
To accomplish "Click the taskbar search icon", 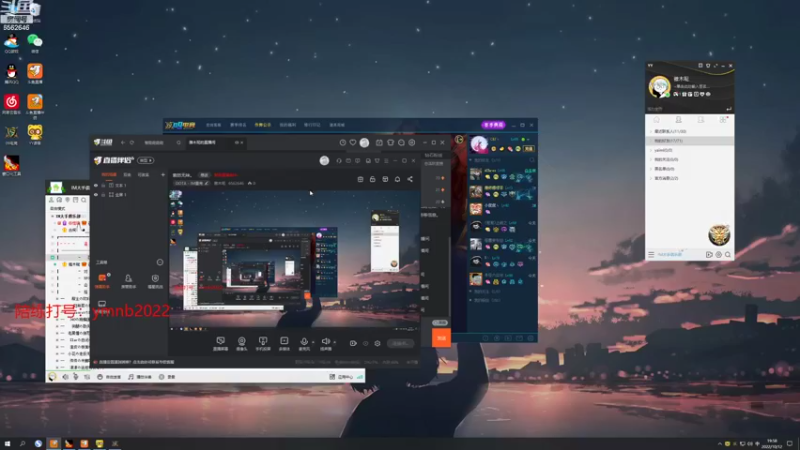I will (22, 444).
